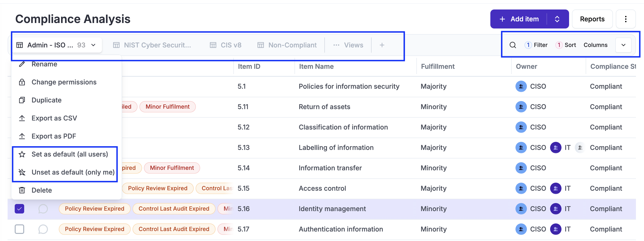Viewport: 644px width, 241px height.
Task: Click the Views ellipsis icon
Action: click(336, 45)
